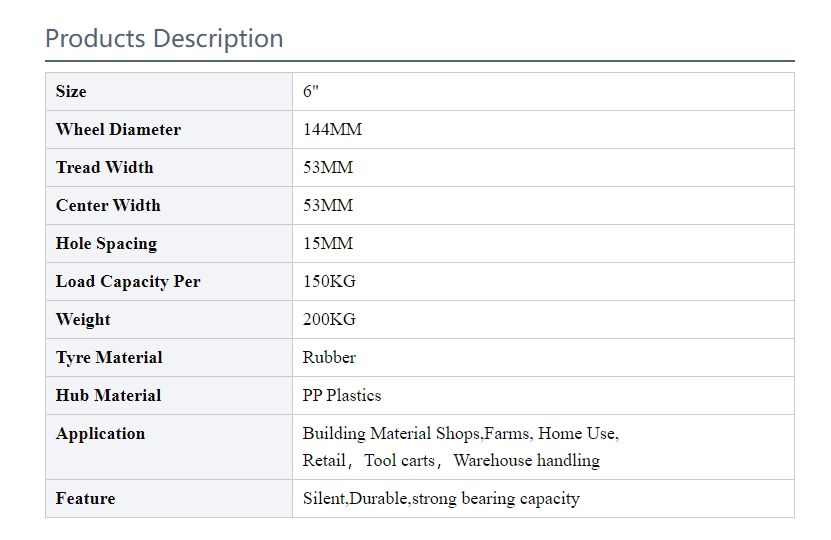The width and height of the screenshot is (831, 540).
Task: Click the Wheel Diameter label
Action: (118, 130)
